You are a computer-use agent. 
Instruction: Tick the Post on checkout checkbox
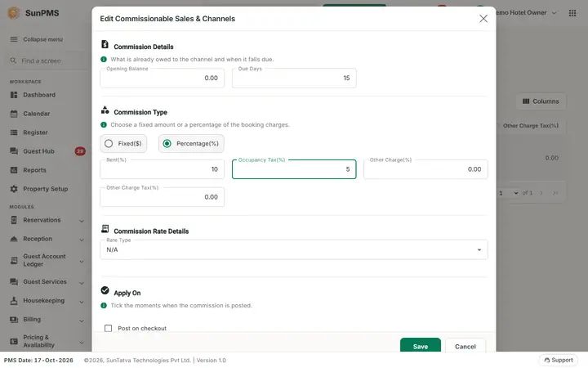[109, 328]
